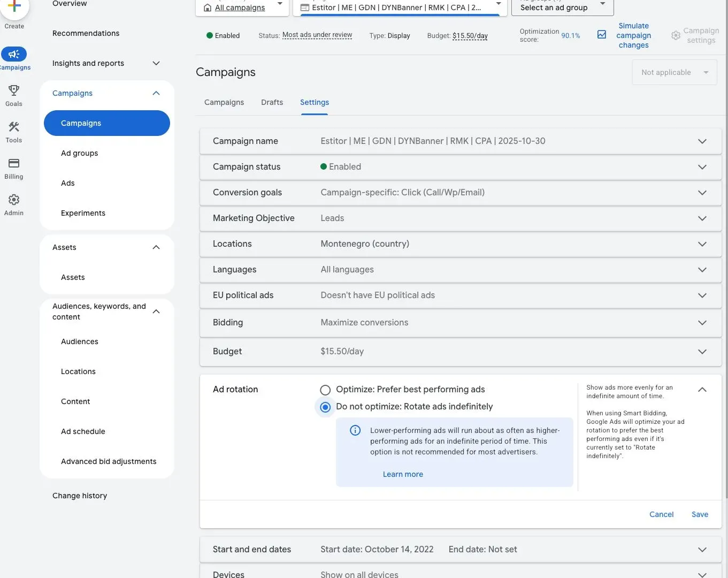728x578 pixels.
Task: Collapse the Ad rotation section
Action: pyautogui.click(x=702, y=390)
